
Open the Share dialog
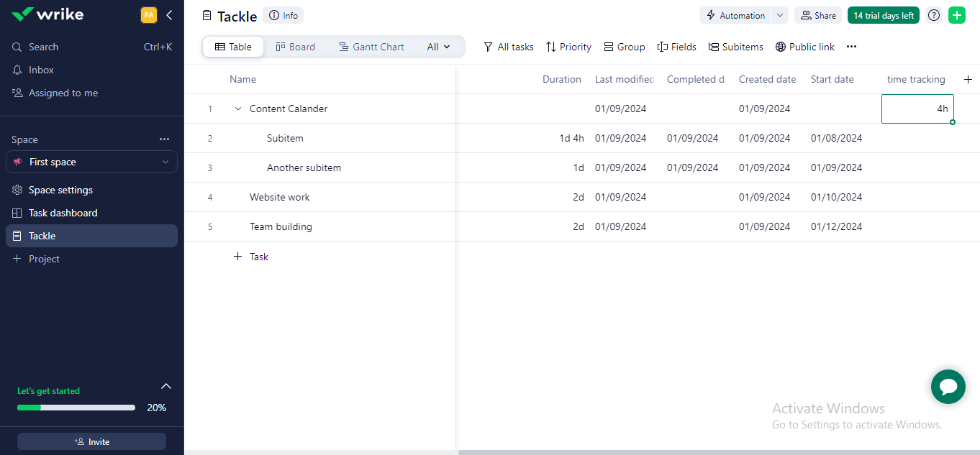coord(817,14)
